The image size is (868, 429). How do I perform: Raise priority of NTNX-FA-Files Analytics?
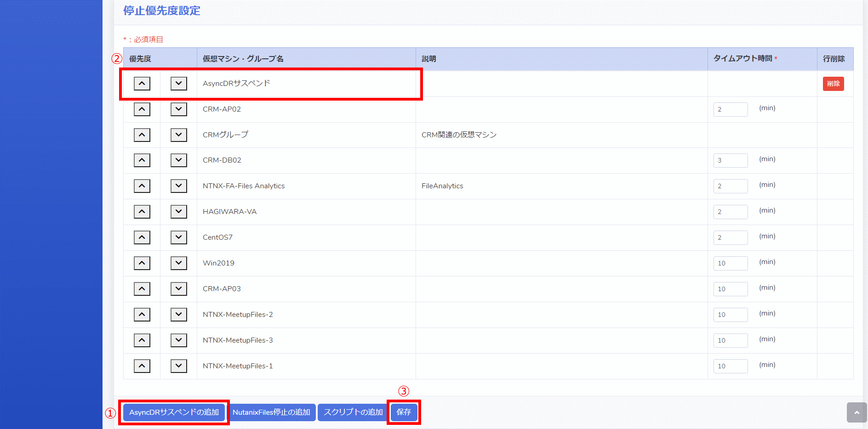click(x=142, y=186)
